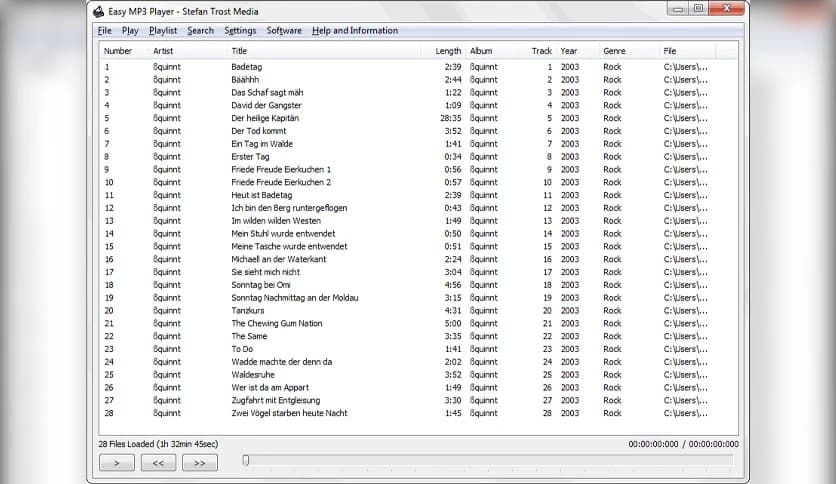
Task: Select the track Wer ist da am Appart
Action: (270, 388)
